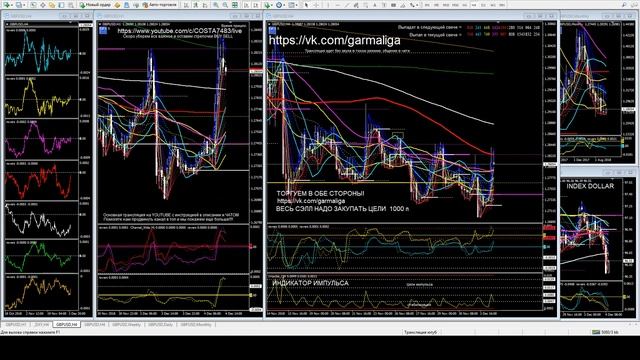Screen dimensions: 640x360
Task: Select the active bold GBPUSD,H4 tab
Action: coord(67,324)
